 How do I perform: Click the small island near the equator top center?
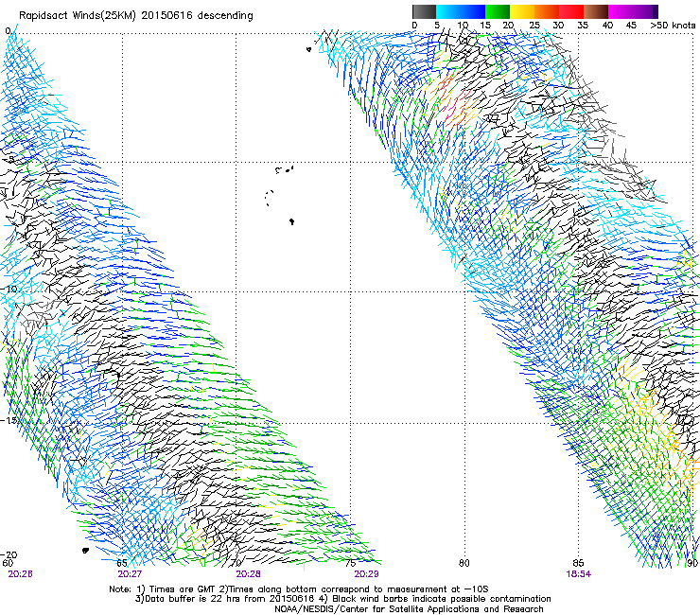308,49
